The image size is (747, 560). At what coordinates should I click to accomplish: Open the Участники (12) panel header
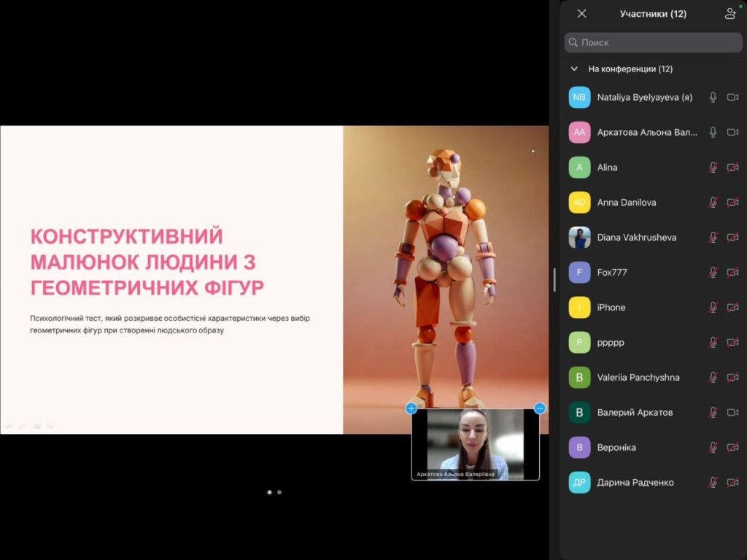653,13
